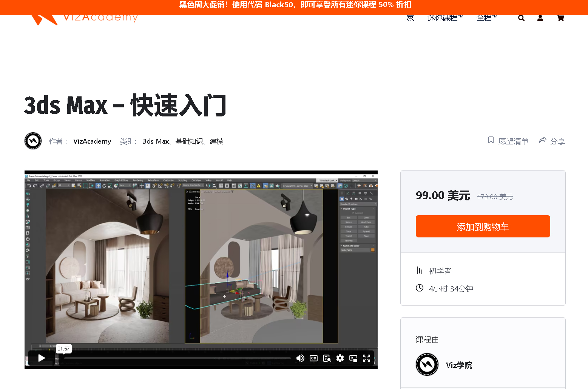The height and width of the screenshot is (389, 588).
Task: Open the VizAcademy author link
Action: (92, 141)
